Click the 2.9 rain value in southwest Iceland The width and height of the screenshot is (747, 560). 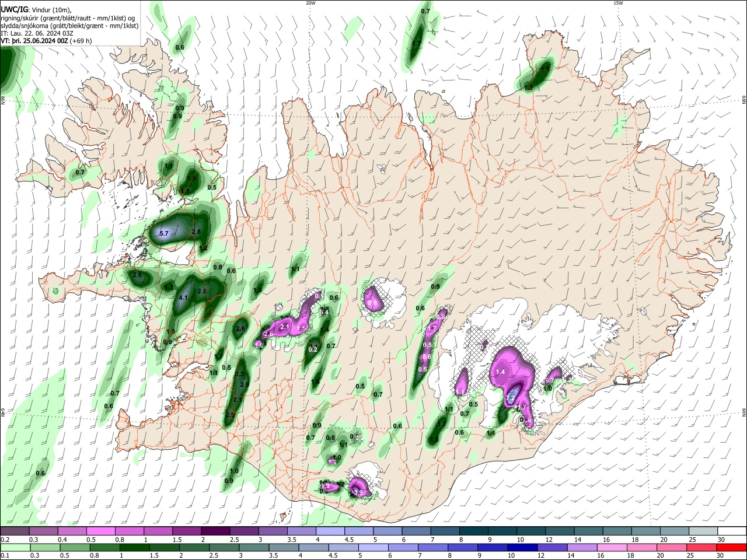[x=245, y=384]
